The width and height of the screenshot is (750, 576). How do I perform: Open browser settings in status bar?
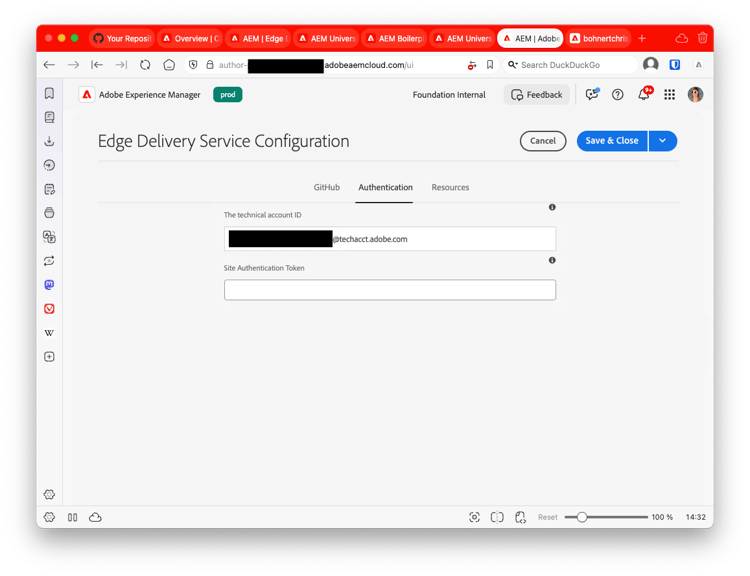pyautogui.click(x=49, y=517)
